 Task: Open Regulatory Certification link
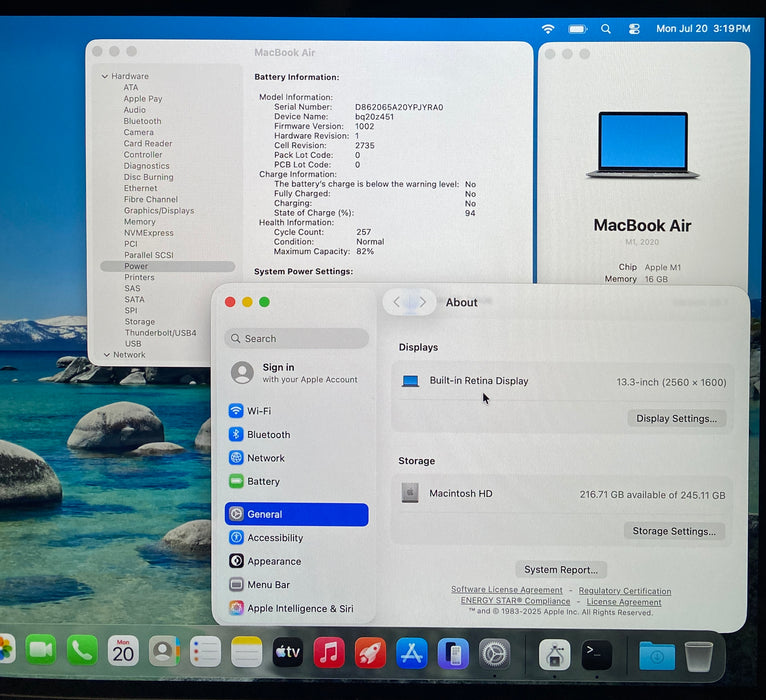pos(625,591)
